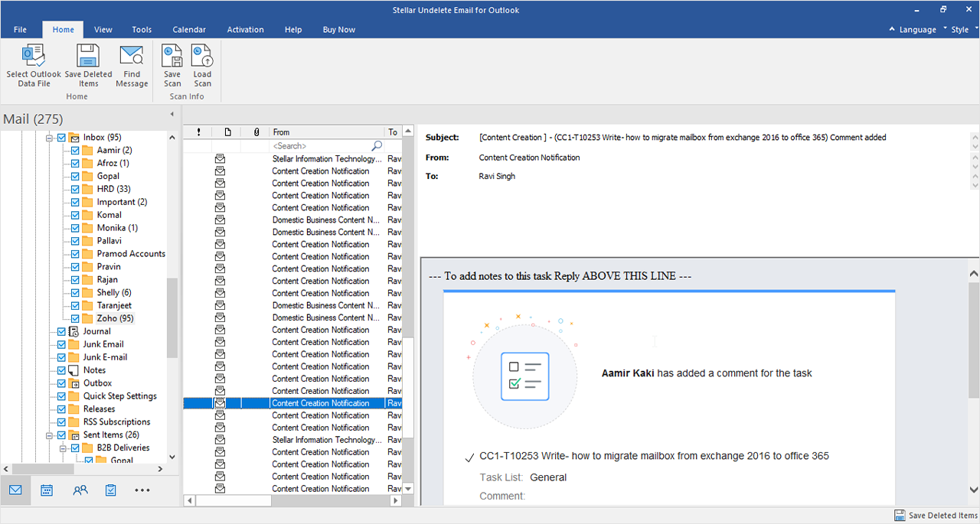
Task: Click the To column header
Action: pos(393,132)
